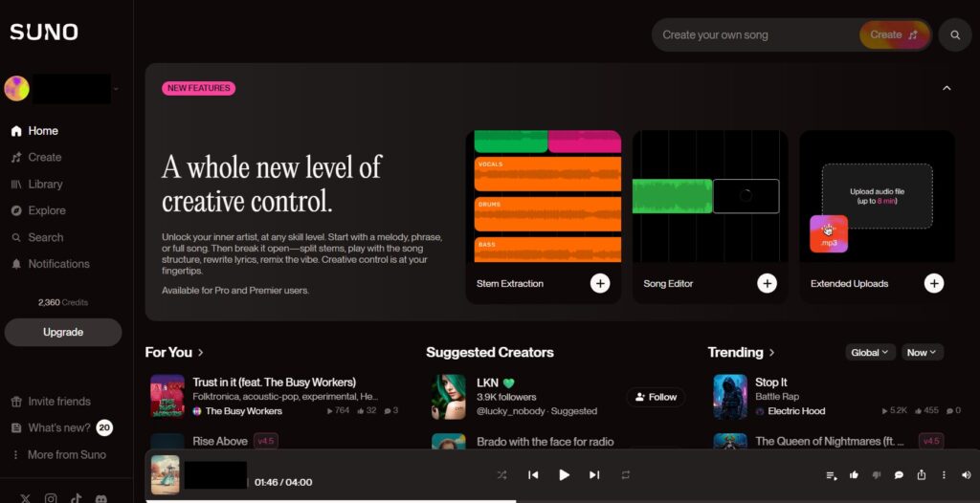
Task: Open the Now time-range dropdown
Action: (x=922, y=353)
